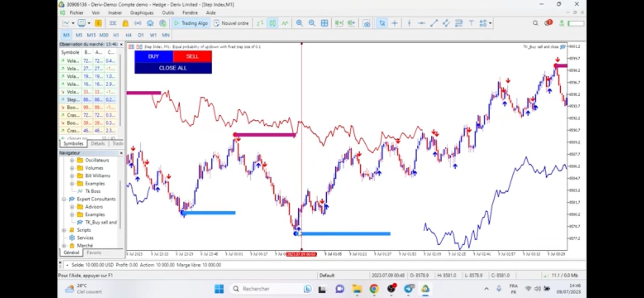Switch chart to H4 timeframe
The width and height of the screenshot is (644, 298).
128,35
